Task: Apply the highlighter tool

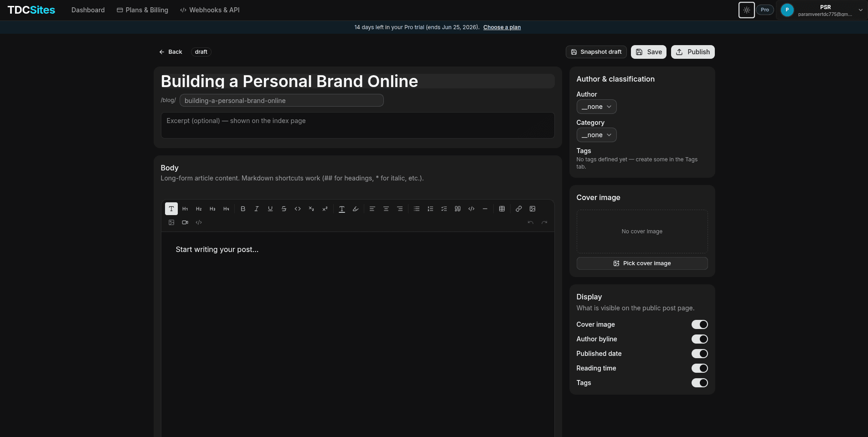Action: coord(356,209)
